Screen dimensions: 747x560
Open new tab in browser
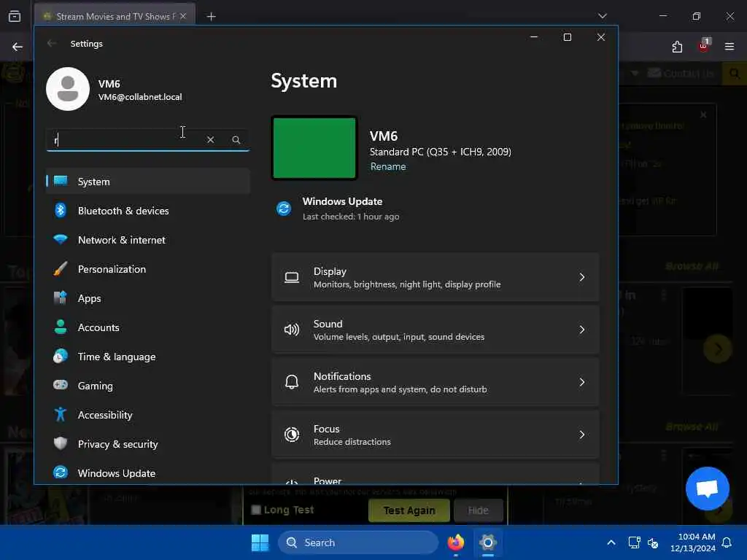coord(211,17)
